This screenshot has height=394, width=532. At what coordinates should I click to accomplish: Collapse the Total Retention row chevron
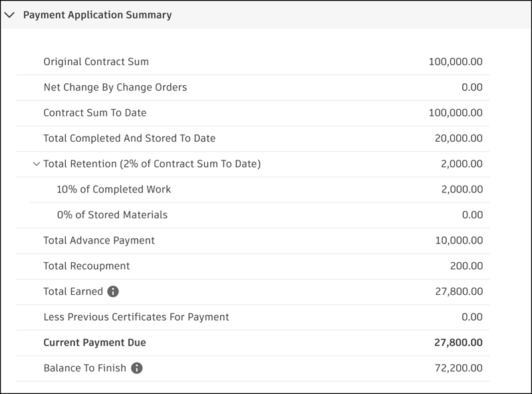36,164
